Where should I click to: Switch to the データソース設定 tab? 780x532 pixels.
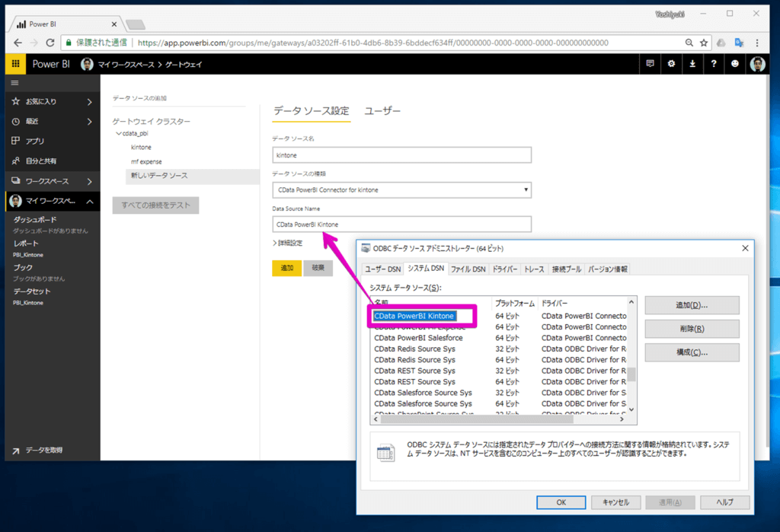coord(312,111)
